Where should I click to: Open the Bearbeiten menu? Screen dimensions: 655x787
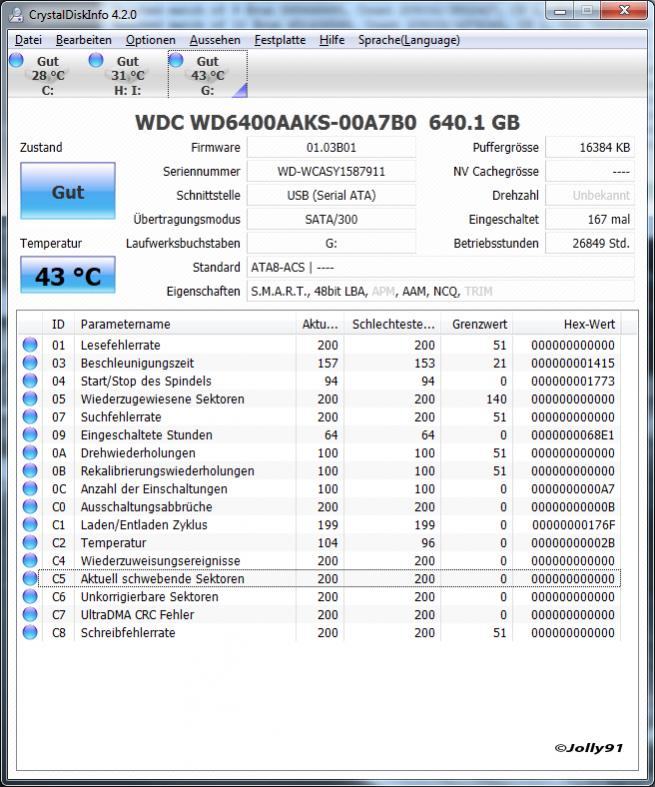point(83,40)
